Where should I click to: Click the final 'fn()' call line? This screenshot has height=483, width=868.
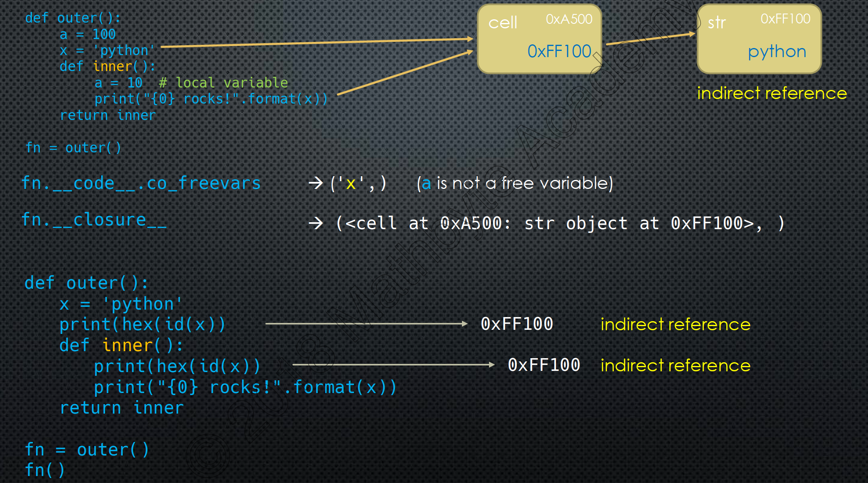tap(45, 470)
